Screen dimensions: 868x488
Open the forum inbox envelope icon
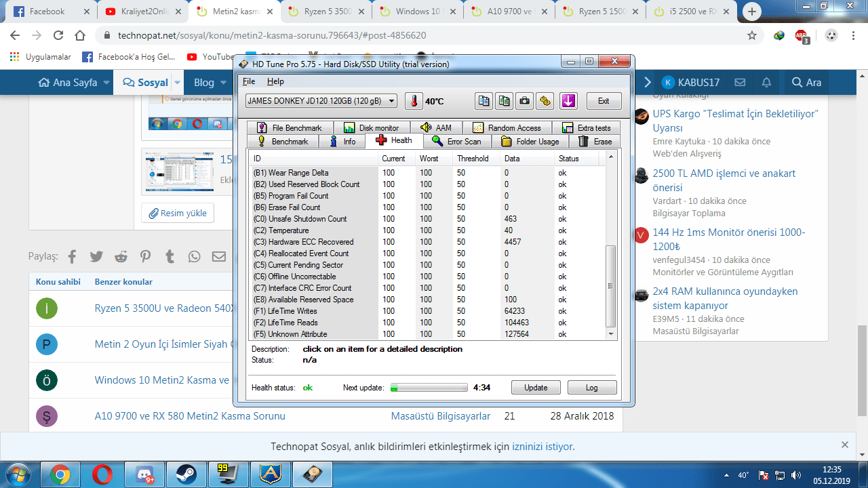pos(740,83)
